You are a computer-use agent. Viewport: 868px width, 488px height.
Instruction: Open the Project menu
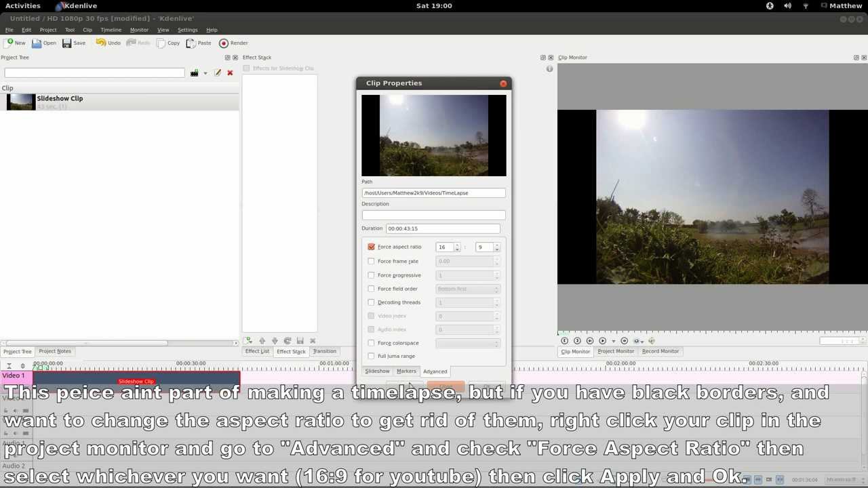(47, 30)
